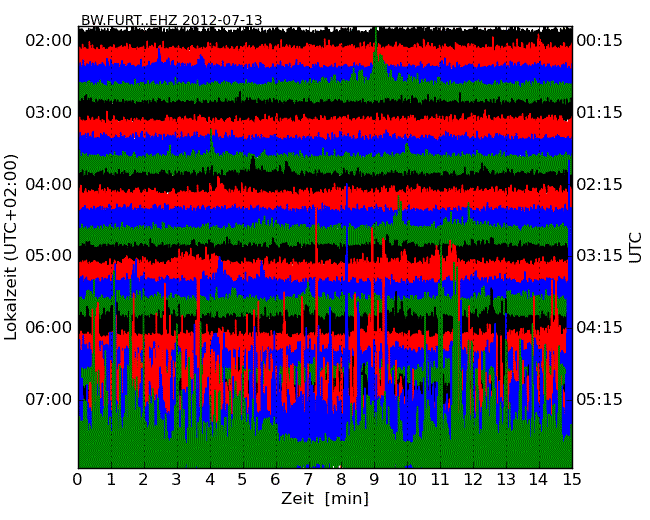Click x-axis tick label 1
This screenshot has width=650, height=520.
point(111,479)
